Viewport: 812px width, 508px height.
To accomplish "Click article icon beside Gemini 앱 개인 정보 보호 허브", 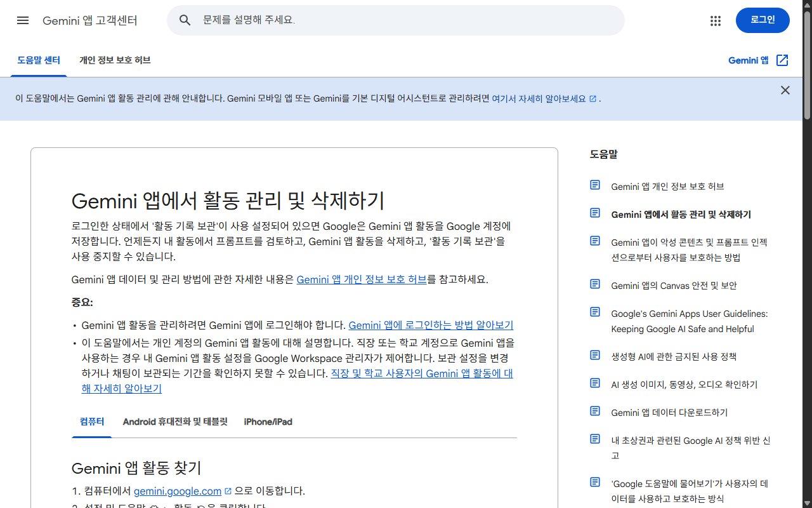I will click(595, 185).
